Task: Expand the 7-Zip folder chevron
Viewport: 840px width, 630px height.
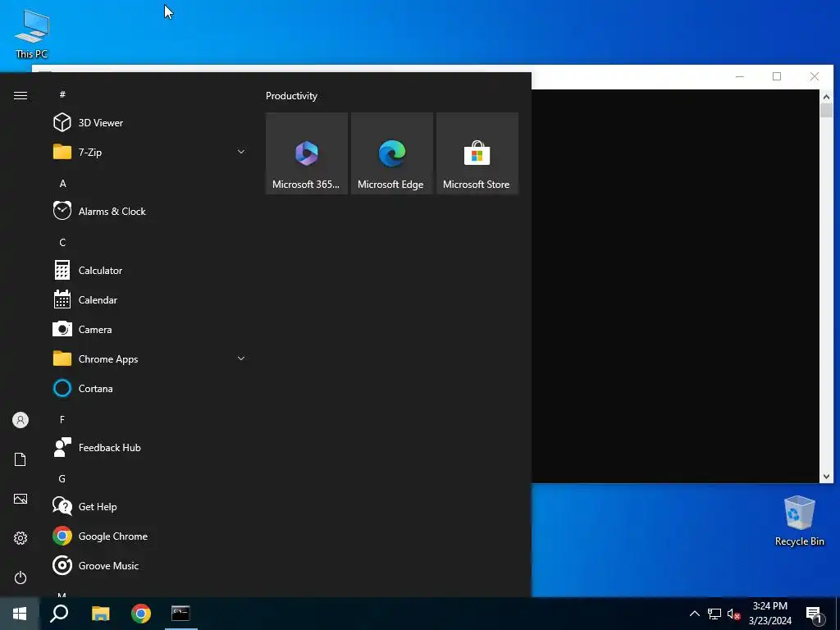Action: 241,152
